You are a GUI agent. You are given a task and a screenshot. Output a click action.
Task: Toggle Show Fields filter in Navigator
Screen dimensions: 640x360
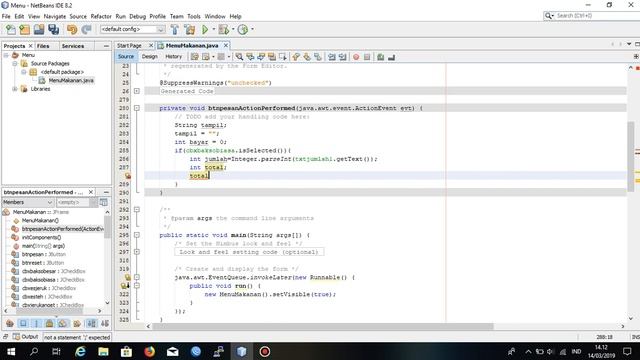click(23, 324)
